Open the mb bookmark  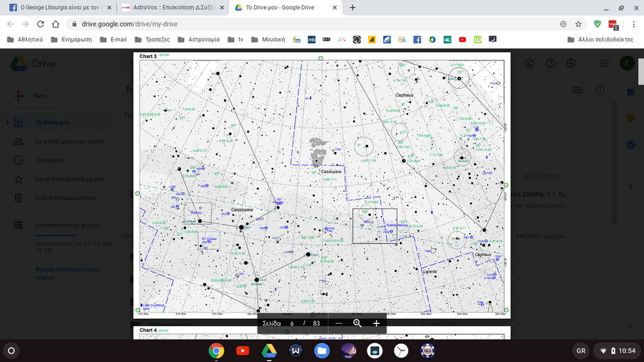coord(311,39)
